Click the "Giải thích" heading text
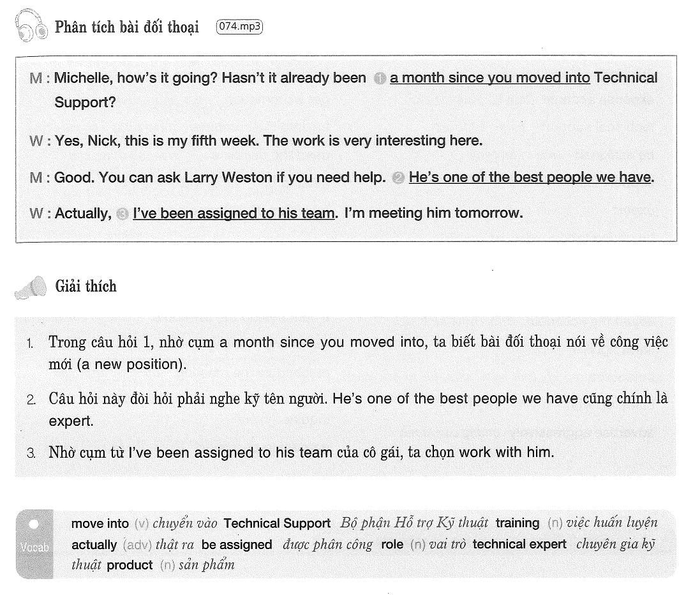700x595 pixels. point(86,287)
